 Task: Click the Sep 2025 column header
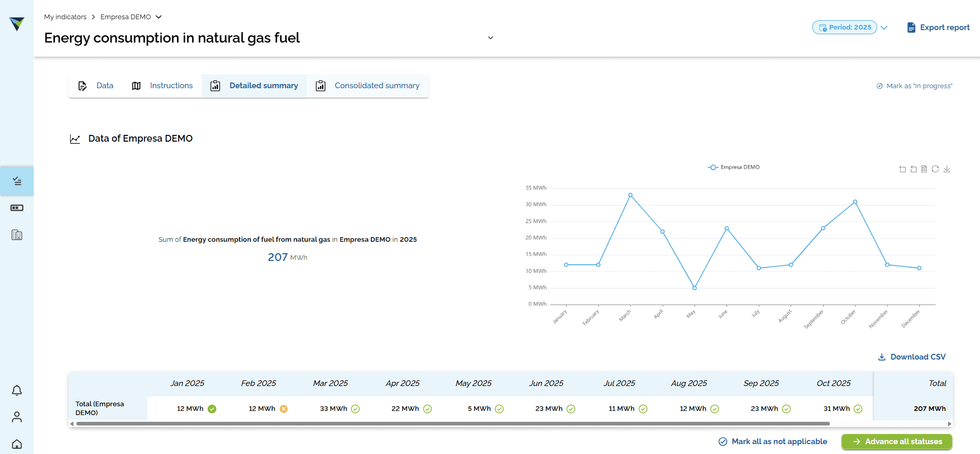[761, 383]
